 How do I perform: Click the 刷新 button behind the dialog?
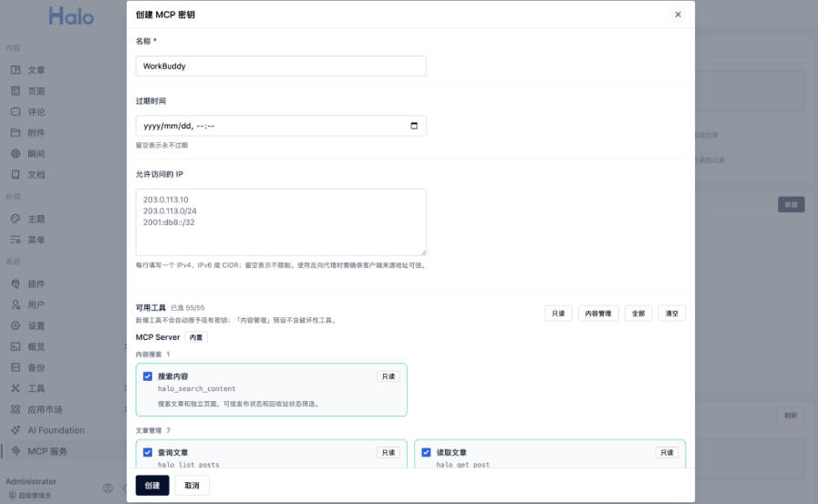[x=791, y=416]
